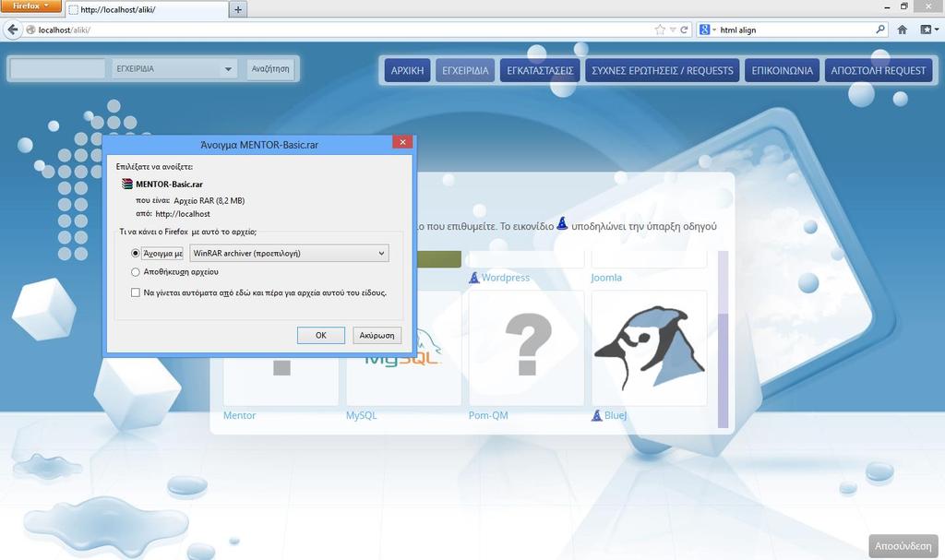Click the MENTOR-Basic.rar filename text
Viewport: 945px width, 560px height.
pyautogui.click(x=170, y=185)
